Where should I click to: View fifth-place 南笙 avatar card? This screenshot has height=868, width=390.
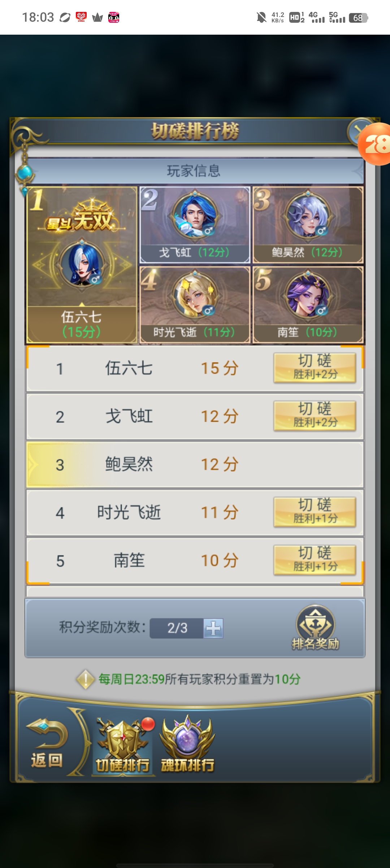click(308, 305)
